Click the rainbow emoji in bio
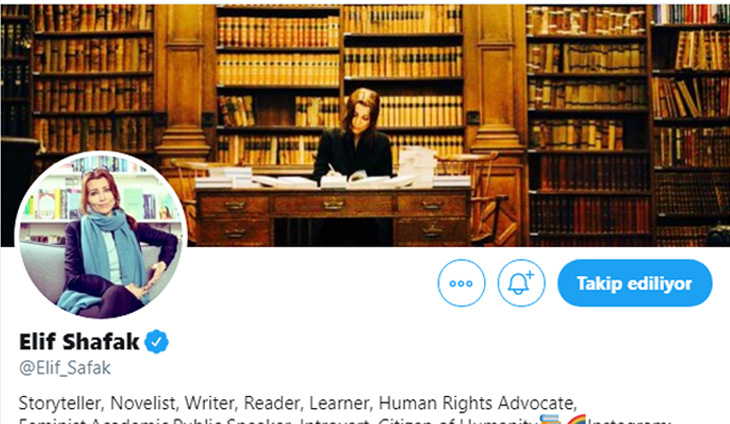The height and width of the screenshot is (424, 730). pos(576,419)
